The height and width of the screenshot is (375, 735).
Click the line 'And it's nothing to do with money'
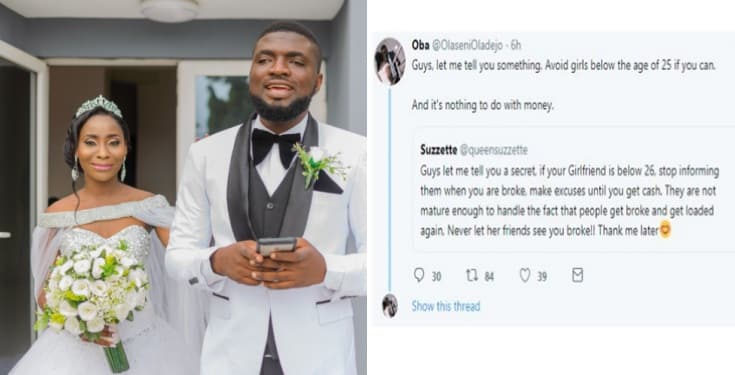point(482,106)
